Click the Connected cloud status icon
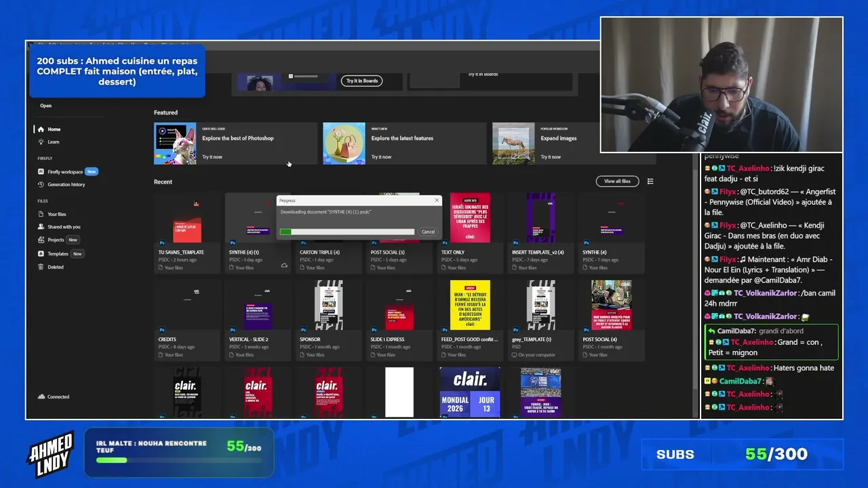 coord(41,396)
